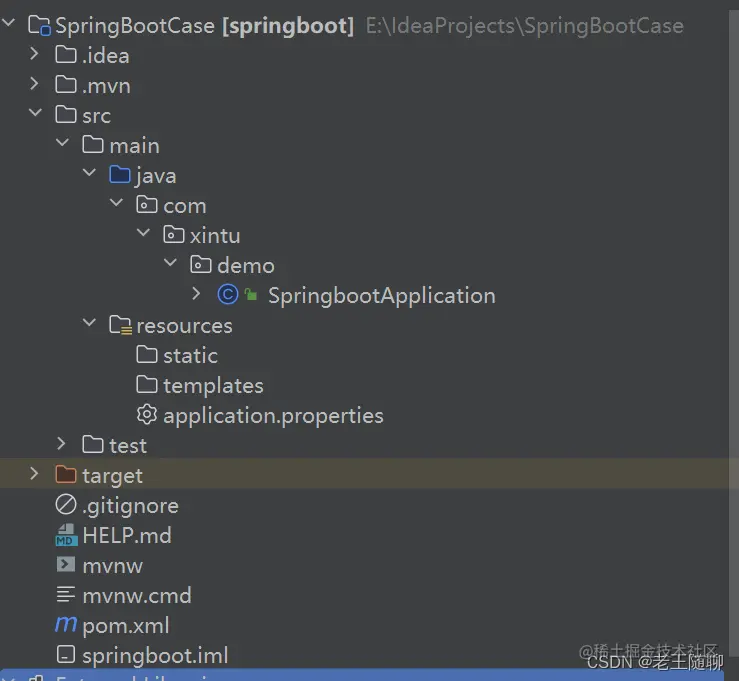Click the application.properties gear icon
The height and width of the screenshot is (681, 739).
[x=147, y=415]
